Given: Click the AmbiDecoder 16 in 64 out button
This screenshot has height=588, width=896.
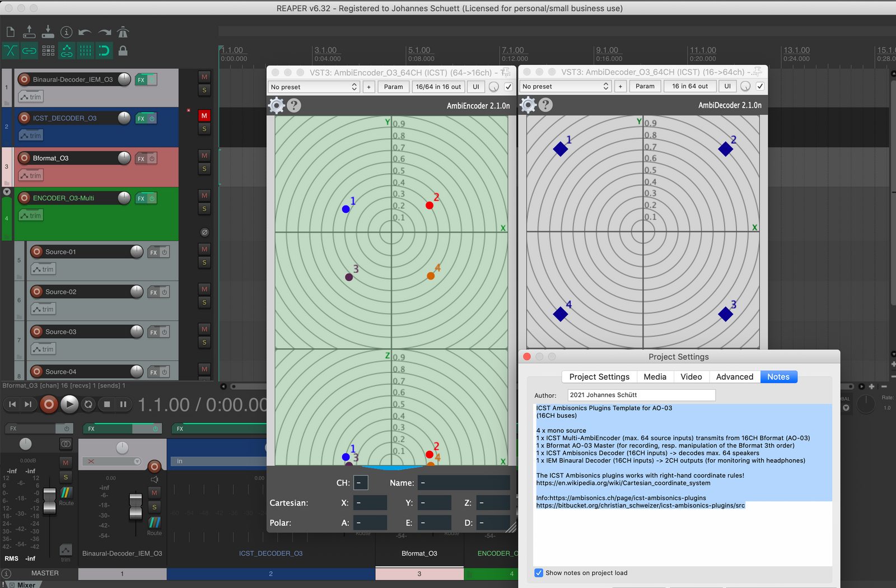Looking at the screenshot, I should click(x=689, y=86).
